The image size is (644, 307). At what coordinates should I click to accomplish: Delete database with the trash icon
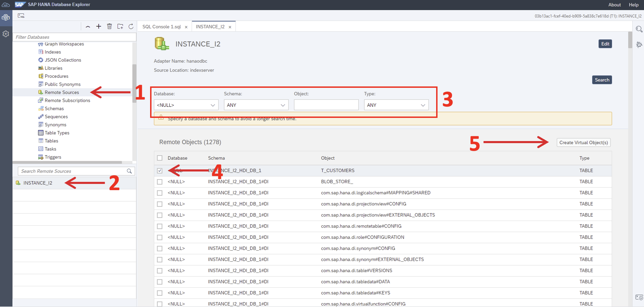point(109,26)
